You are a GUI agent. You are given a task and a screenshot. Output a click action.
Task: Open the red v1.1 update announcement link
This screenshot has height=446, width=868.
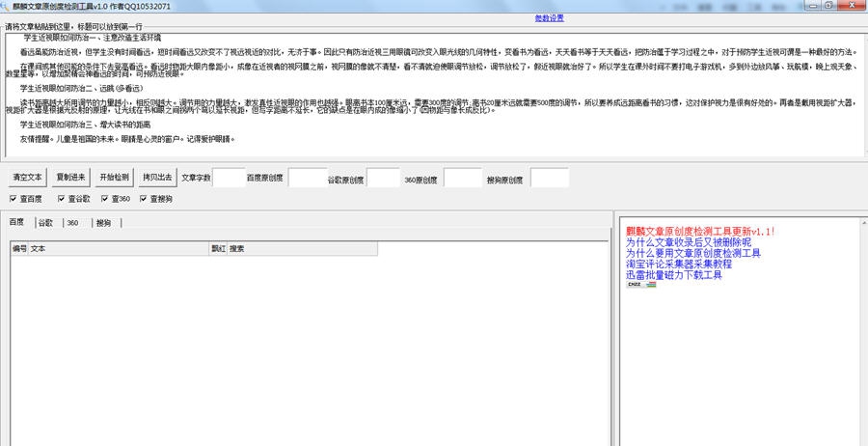pos(700,232)
